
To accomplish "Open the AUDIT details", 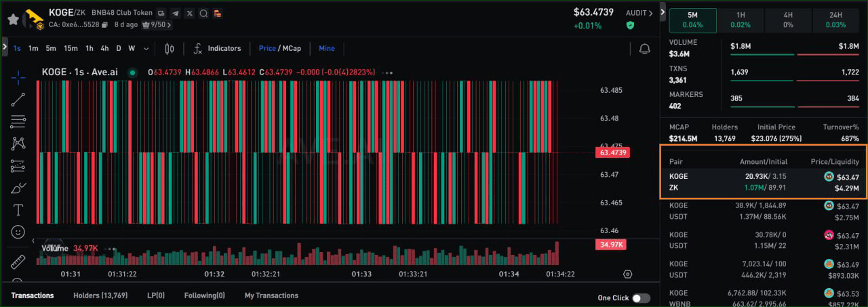I will pos(638,13).
